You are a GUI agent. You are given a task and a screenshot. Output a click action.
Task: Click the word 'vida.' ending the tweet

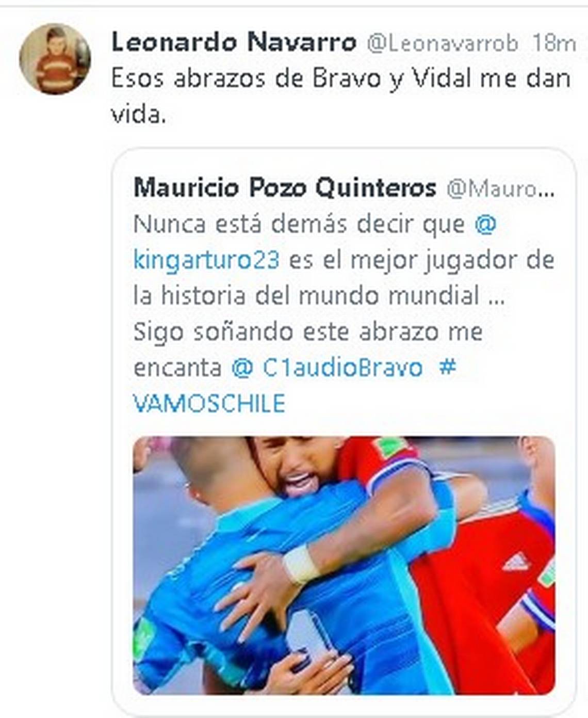(x=139, y=115)
